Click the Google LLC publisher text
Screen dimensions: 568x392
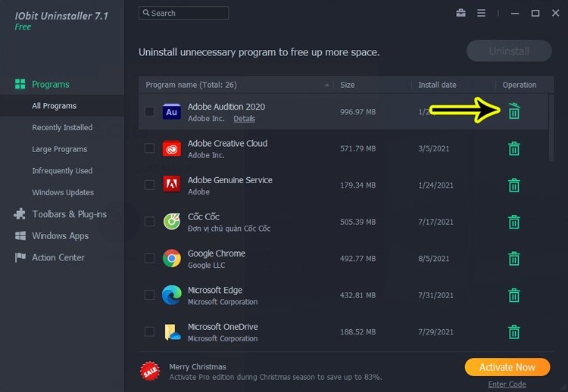pyautogui.click(x=206, y=266)
